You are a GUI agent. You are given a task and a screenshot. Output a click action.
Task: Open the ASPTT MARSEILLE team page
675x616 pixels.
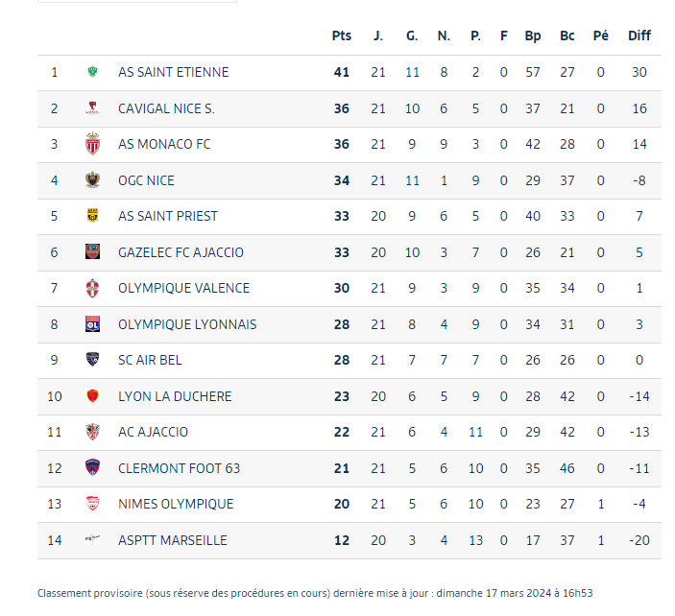click(173, 540)
